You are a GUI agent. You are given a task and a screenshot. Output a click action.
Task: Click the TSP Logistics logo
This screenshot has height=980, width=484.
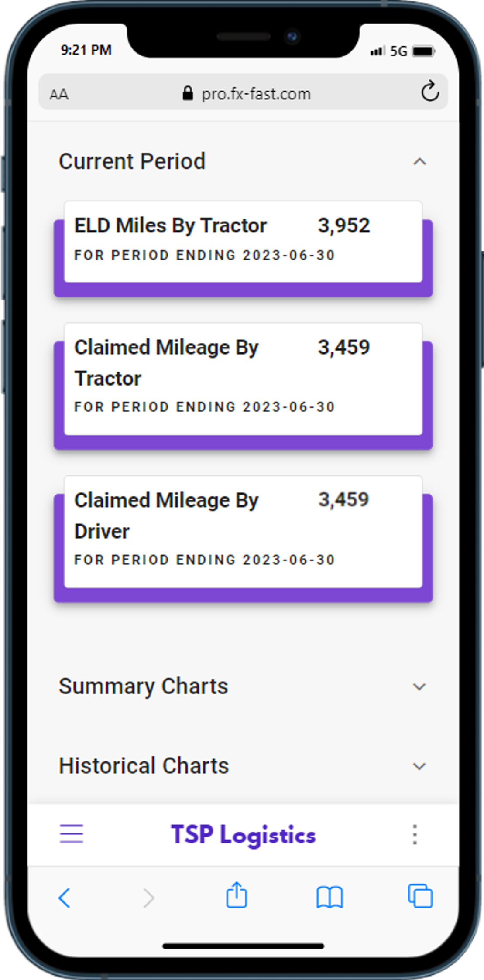243,835
